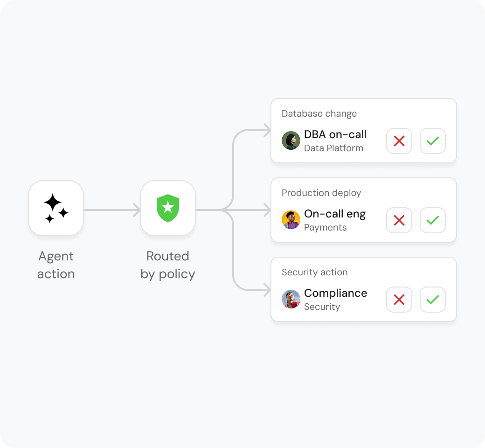Reject the Production deploy request
485x448 pixels.
coord(399,220)
